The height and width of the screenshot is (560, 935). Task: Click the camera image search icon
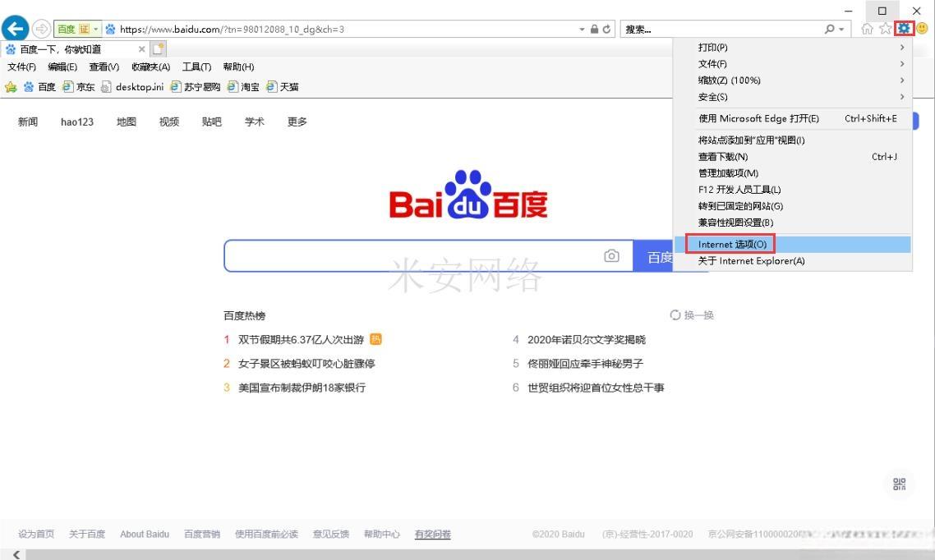[611, 255]
